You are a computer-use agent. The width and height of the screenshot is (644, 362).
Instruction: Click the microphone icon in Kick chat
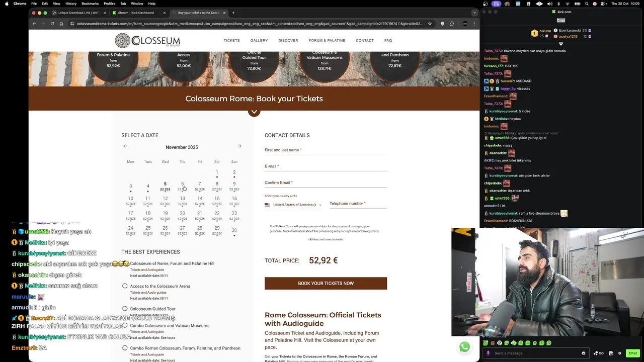tap(488, 353)
